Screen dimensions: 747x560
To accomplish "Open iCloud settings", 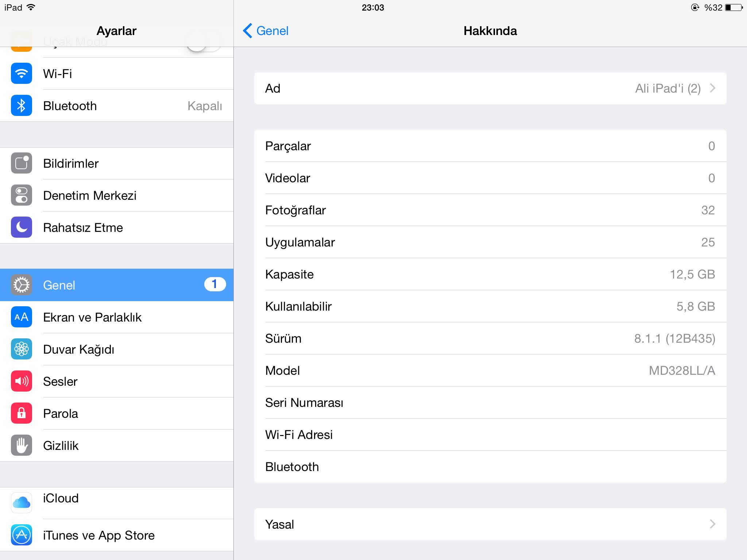I will pyautogui.click(x=117, y=503).
